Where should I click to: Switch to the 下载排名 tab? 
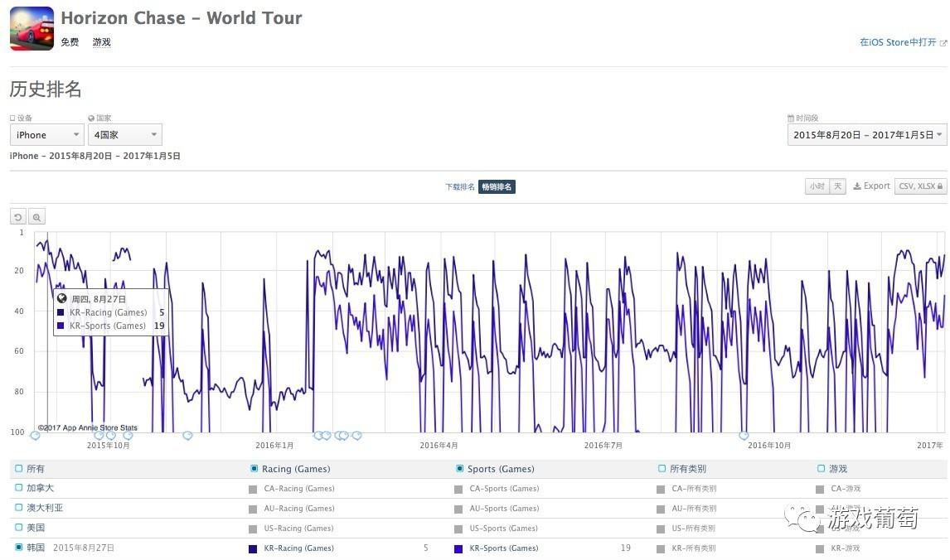click(460, 187)
